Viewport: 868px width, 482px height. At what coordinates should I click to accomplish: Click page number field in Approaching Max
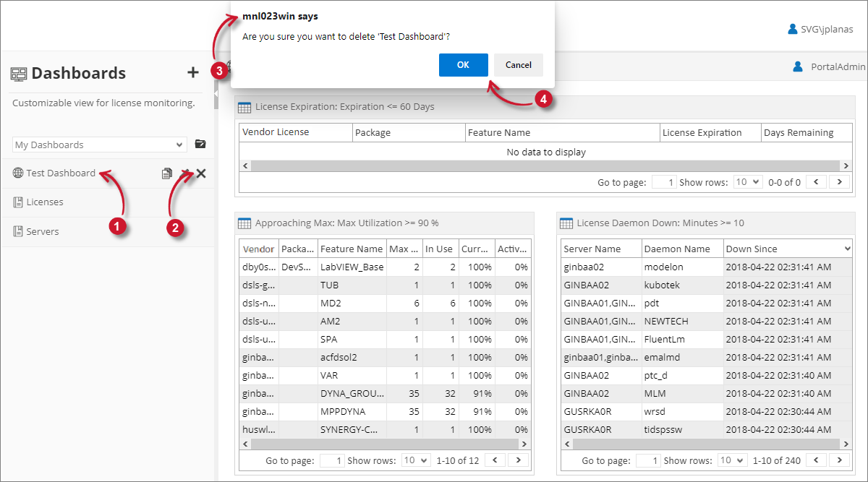[332, 460]
